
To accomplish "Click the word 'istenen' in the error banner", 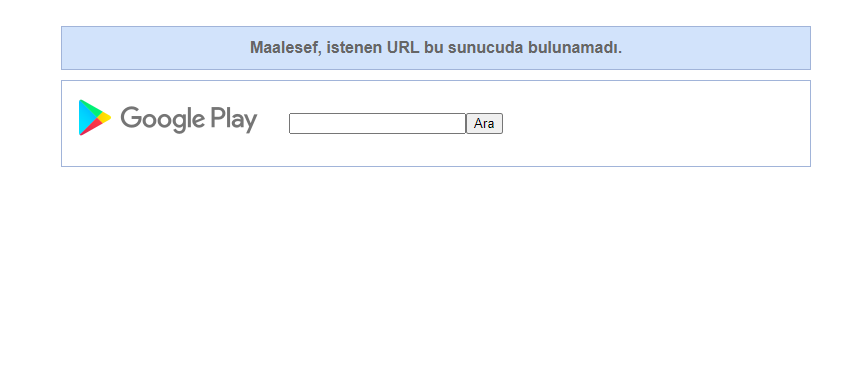I will tap(355, 48).
